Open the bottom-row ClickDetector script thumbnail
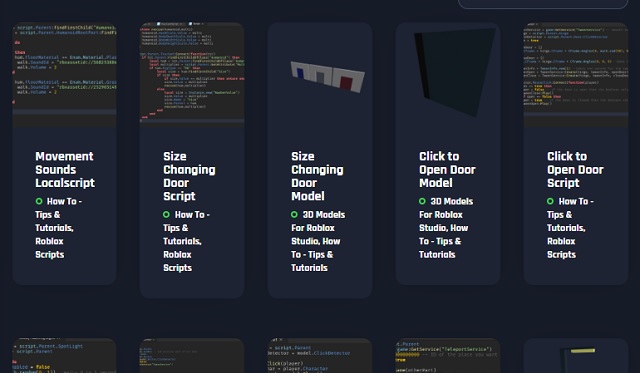 point(320,355)
